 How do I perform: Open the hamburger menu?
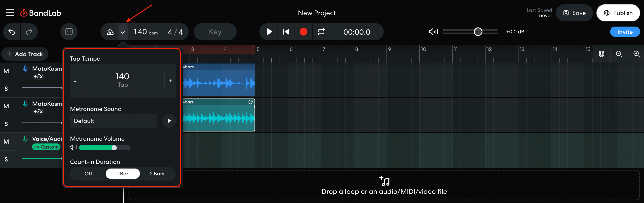click(10, 13)
